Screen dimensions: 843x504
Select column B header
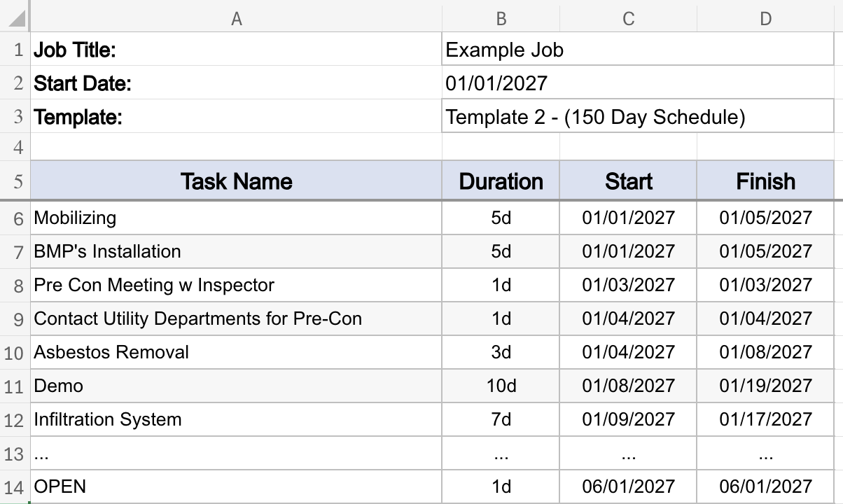pos(501,19)
